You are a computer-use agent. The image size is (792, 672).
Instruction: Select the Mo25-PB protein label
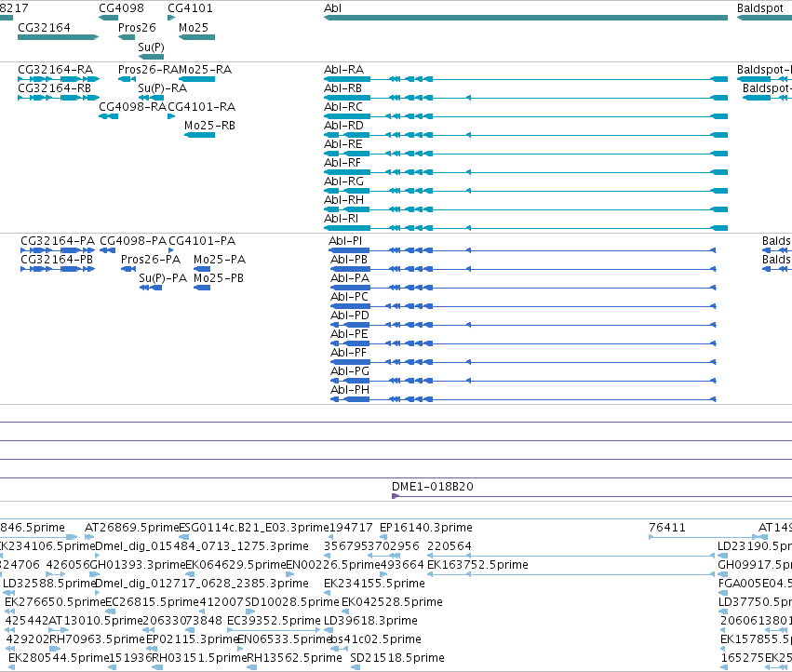pyautogui.click(x=219, y=278)
